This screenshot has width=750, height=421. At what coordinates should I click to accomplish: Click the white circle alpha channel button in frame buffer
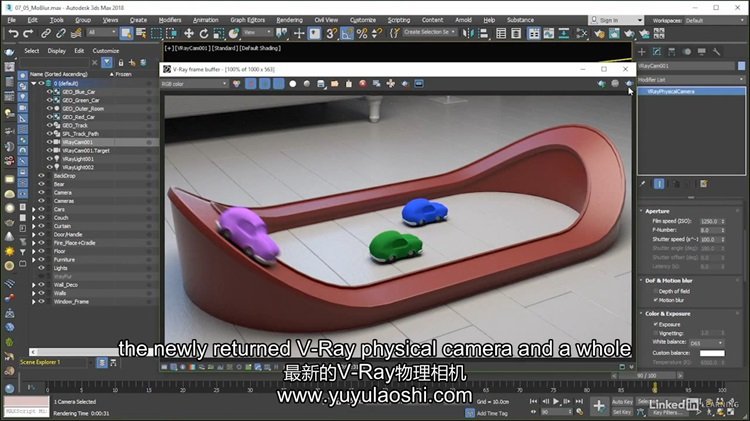point(293,84)
